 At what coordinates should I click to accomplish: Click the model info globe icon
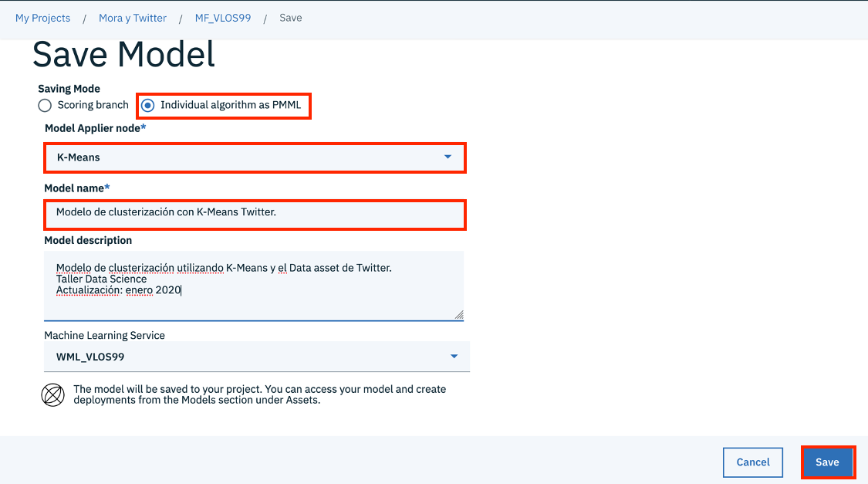pyautogui.click(x=53, y=395)
